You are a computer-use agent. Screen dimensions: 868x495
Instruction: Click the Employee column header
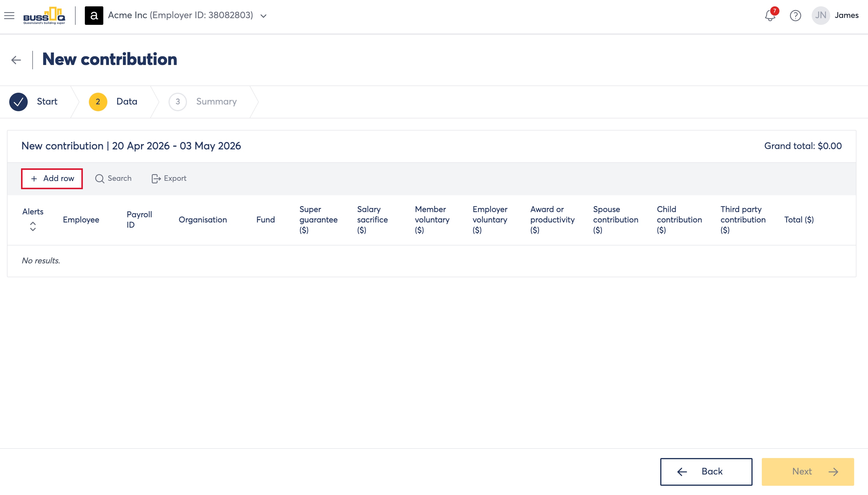tap(81, 219)
